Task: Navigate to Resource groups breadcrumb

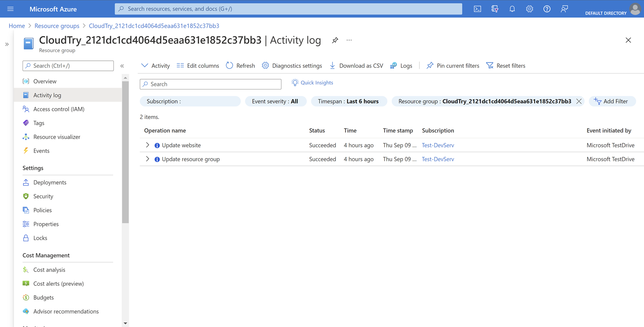Action: pyautogui.click(x=57, y=26)
